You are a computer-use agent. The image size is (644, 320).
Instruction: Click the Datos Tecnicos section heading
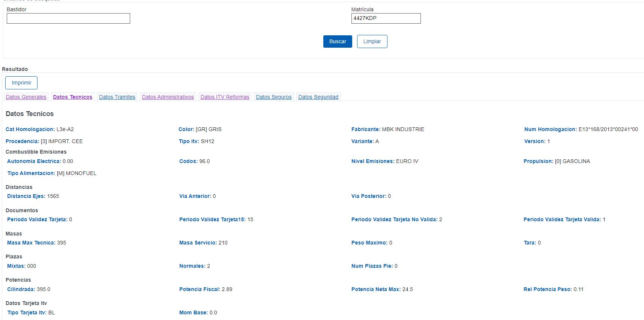30,114
